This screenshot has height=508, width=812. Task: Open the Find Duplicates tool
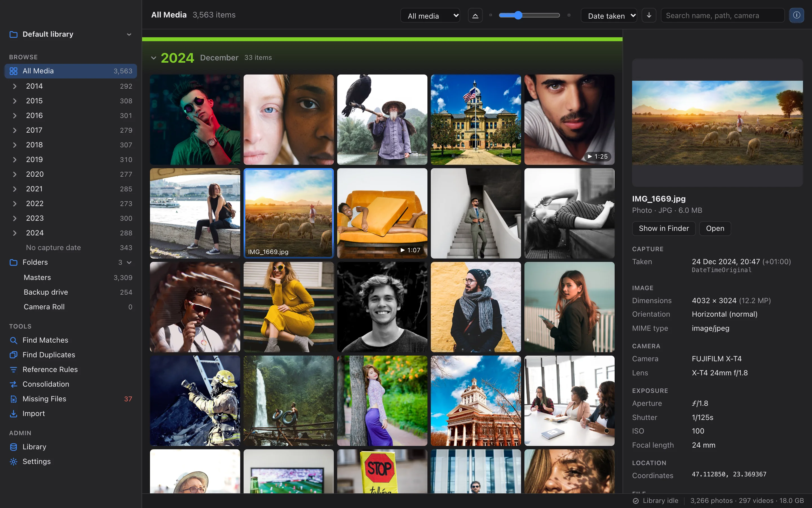[x=71, y=355]
